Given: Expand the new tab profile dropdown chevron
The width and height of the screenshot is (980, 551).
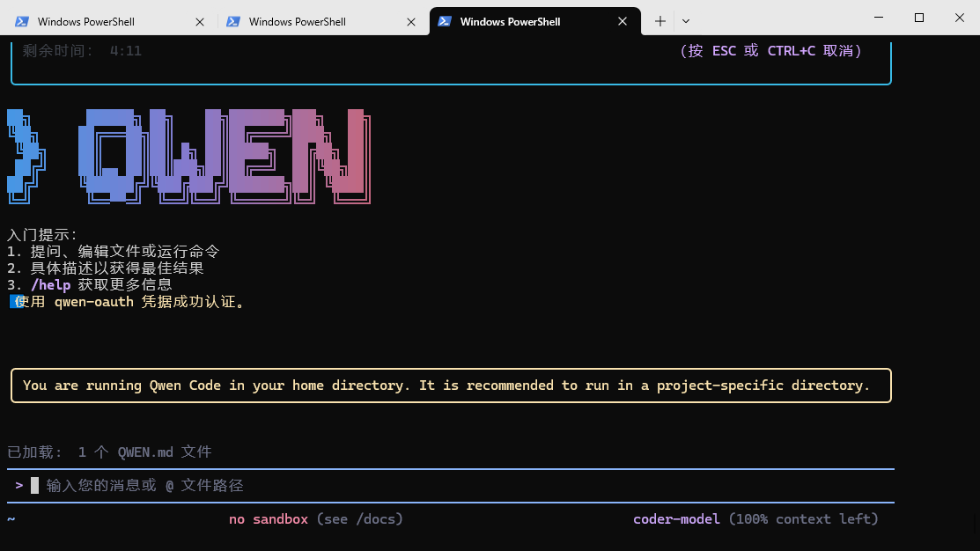Looking at the screenshot, I should pos(686,22).
